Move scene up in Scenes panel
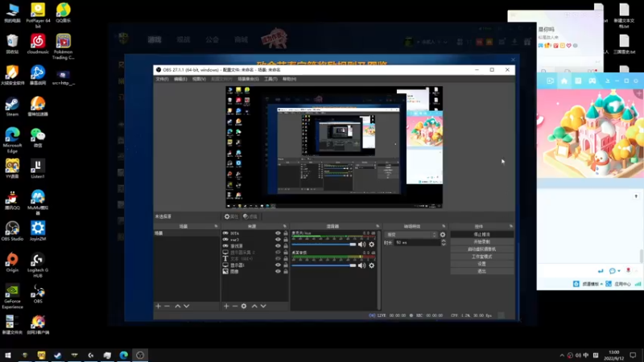The image size is (644, 362). coord(177,306)
